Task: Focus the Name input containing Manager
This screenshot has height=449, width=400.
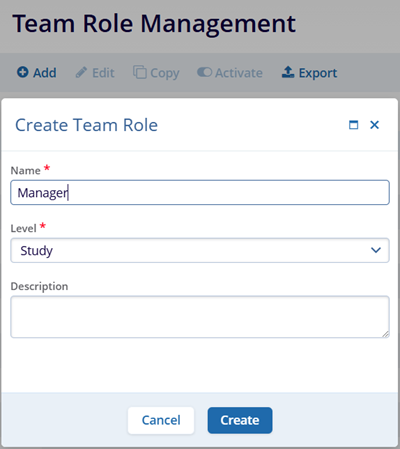Action: point(200,193)
